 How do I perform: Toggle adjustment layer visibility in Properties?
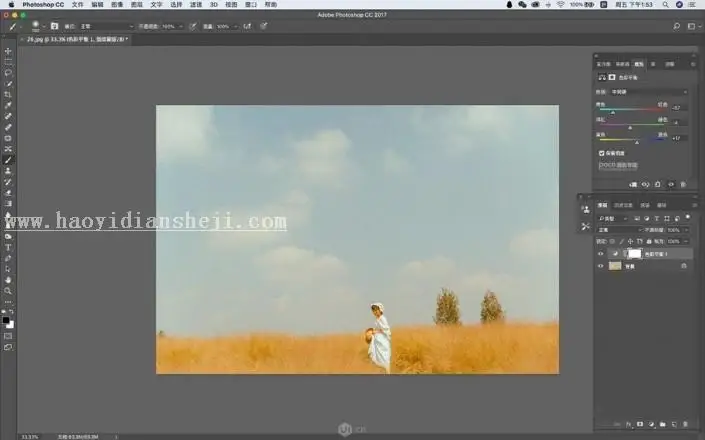pyautogui.click(x=671, y=185)
